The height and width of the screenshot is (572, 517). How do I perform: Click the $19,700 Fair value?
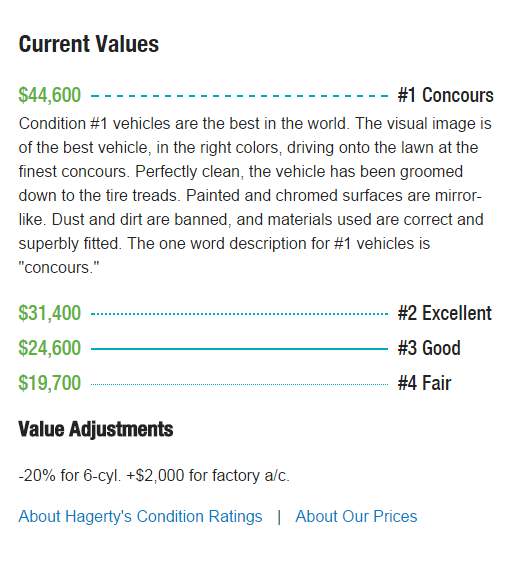click(x=50, y=383)
